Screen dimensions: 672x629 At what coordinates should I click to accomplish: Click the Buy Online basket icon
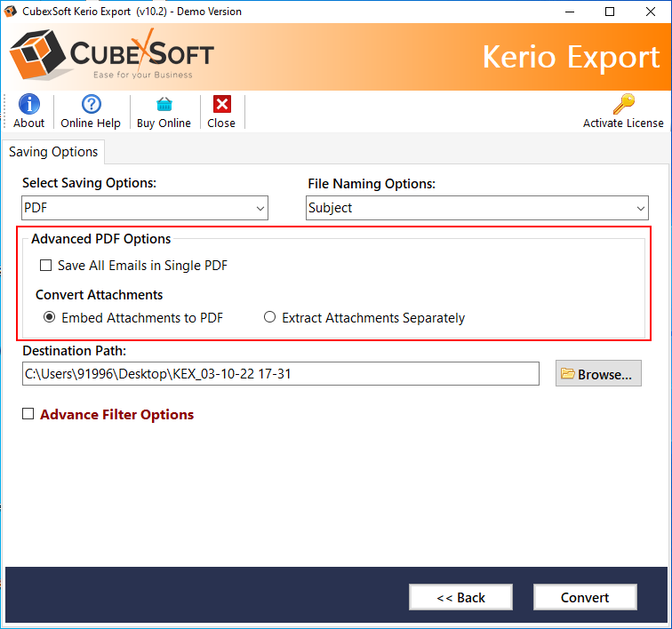[x=164, y=104]
